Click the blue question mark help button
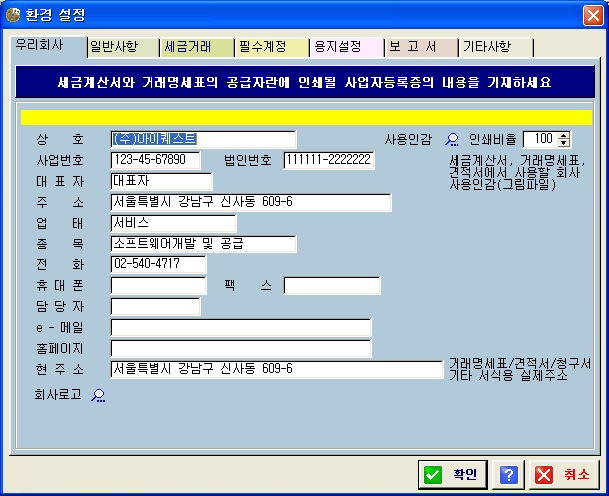Screen dimensions: 609x496 click(x=508, y=475)
